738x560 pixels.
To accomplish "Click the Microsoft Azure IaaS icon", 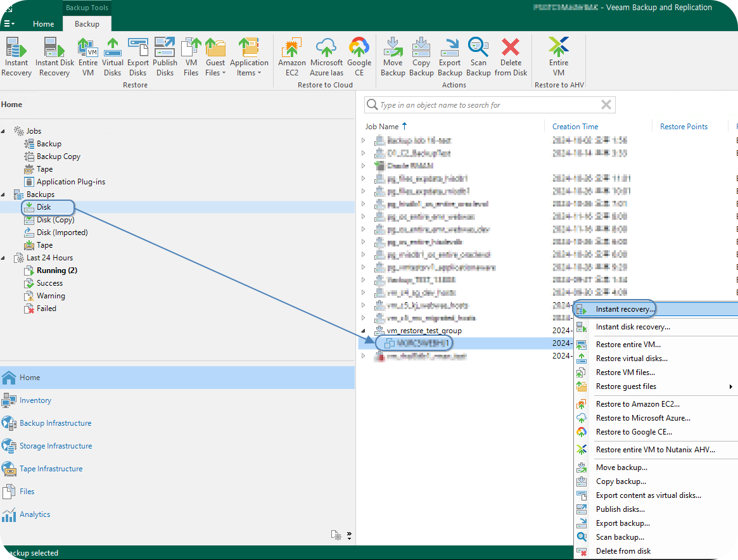I will tap(326, 57).
